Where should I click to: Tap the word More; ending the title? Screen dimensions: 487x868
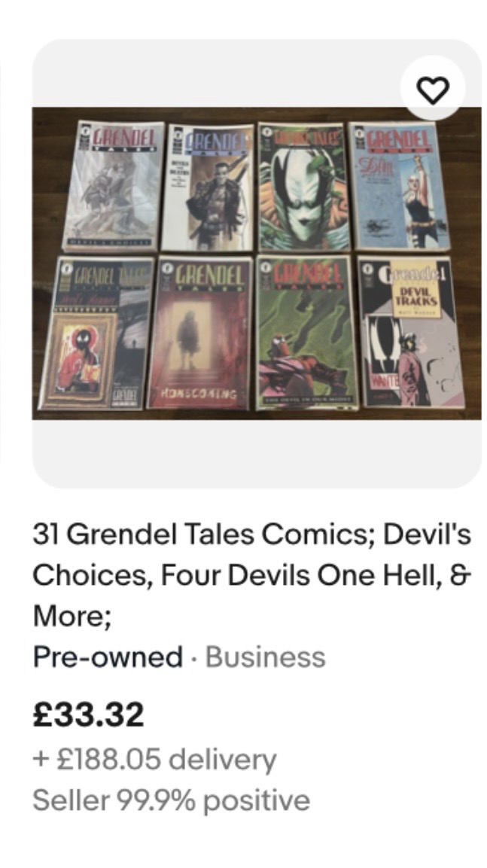pyautogui.click(x=72, y=616)
